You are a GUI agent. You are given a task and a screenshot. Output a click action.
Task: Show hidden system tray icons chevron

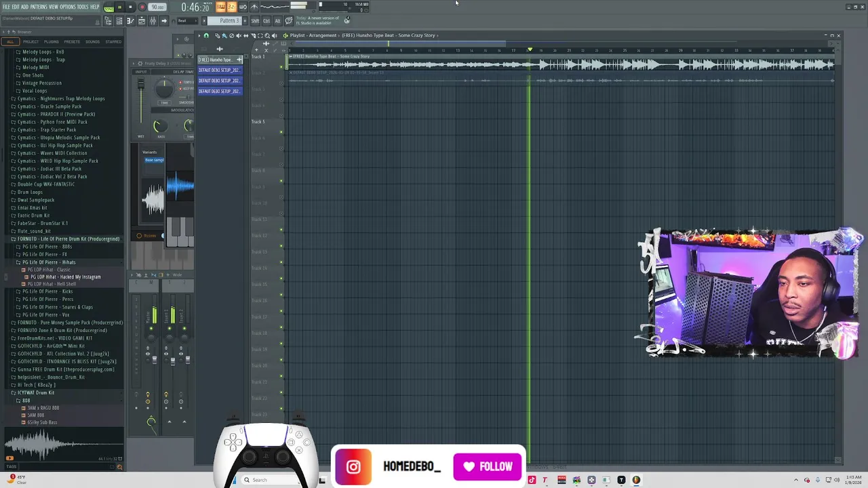pyautogui.click(x=796, y=480)
